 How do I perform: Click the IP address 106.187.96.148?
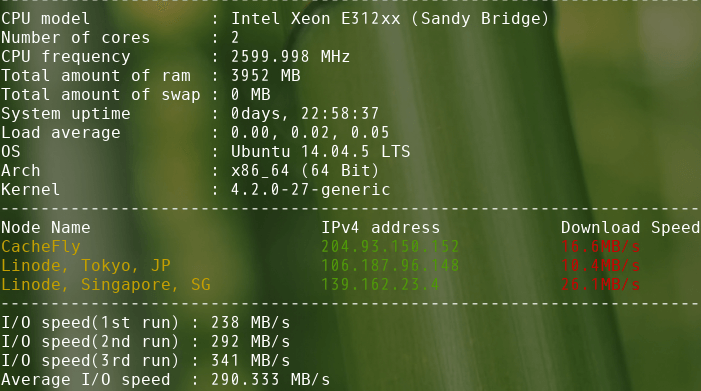[x=390, y=265]
